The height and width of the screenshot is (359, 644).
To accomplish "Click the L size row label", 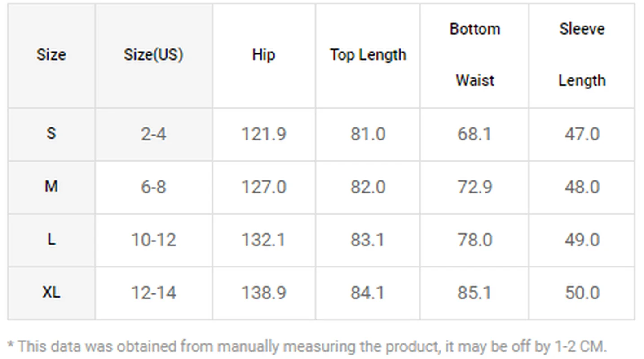I will (51, 240).
